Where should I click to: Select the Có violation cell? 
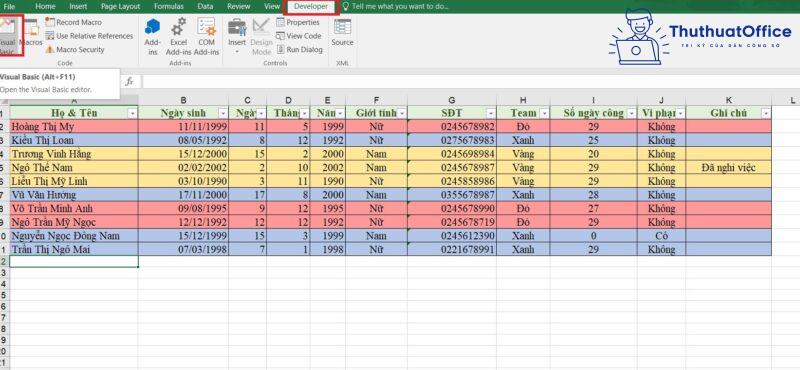tap(661, 236)
